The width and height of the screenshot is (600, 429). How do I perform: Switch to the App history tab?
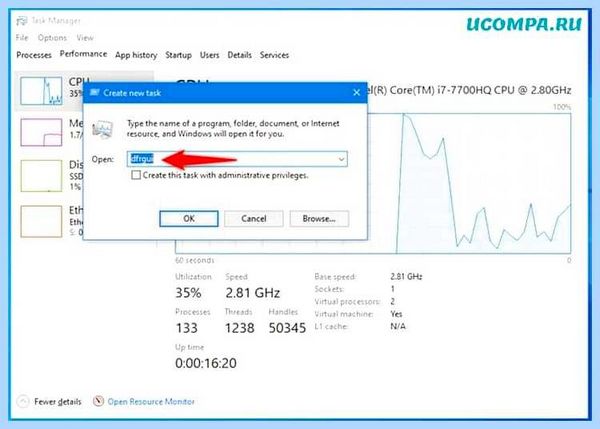(136, 55)
